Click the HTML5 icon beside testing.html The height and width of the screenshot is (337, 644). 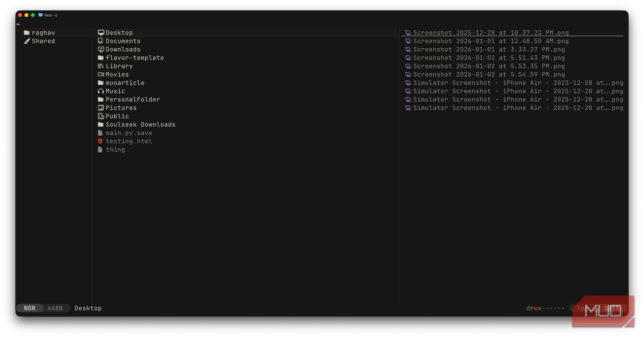tap(100, 141)
